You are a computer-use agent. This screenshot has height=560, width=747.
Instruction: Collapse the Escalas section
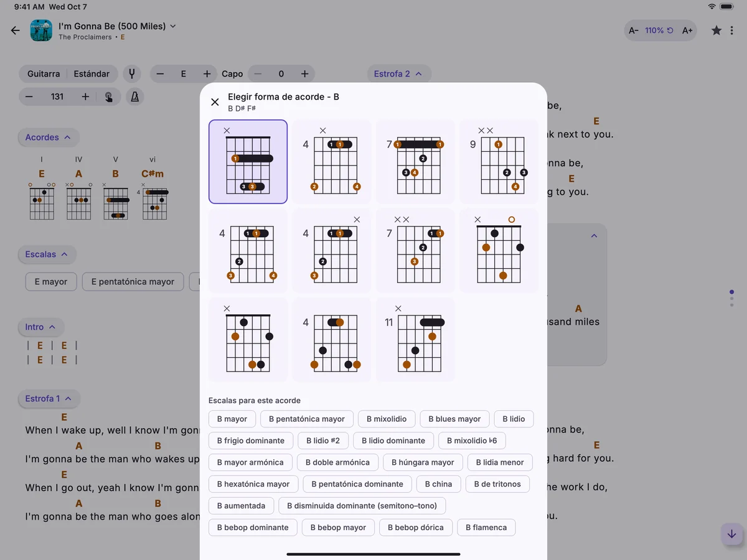click(48, 254)
